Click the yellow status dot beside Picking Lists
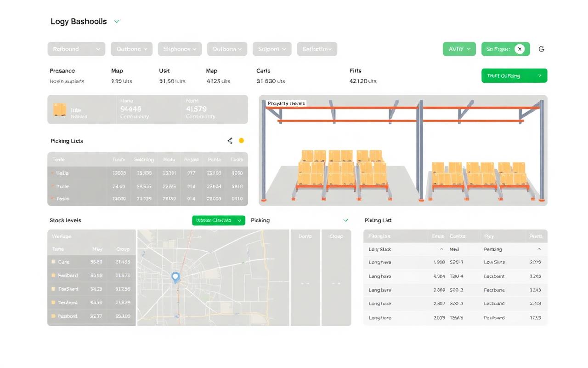Screen dimensions: 588x368 242,141
